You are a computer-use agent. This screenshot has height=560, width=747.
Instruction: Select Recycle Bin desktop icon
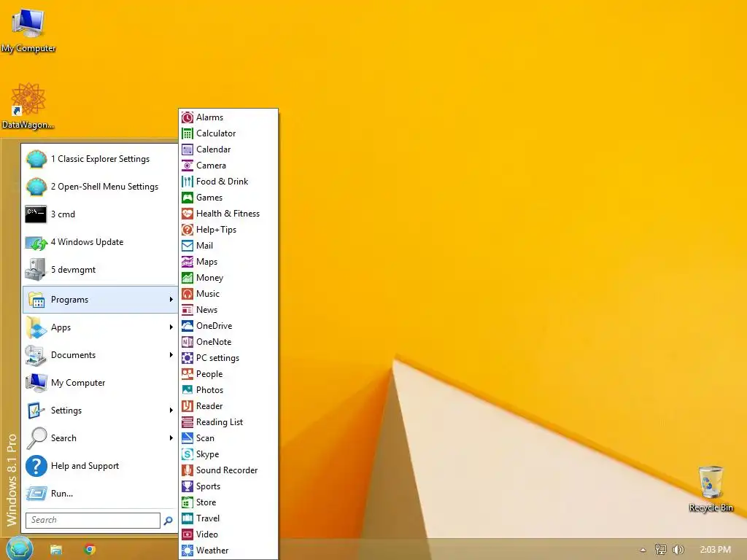pyautogui.click(x=711, y=489)
